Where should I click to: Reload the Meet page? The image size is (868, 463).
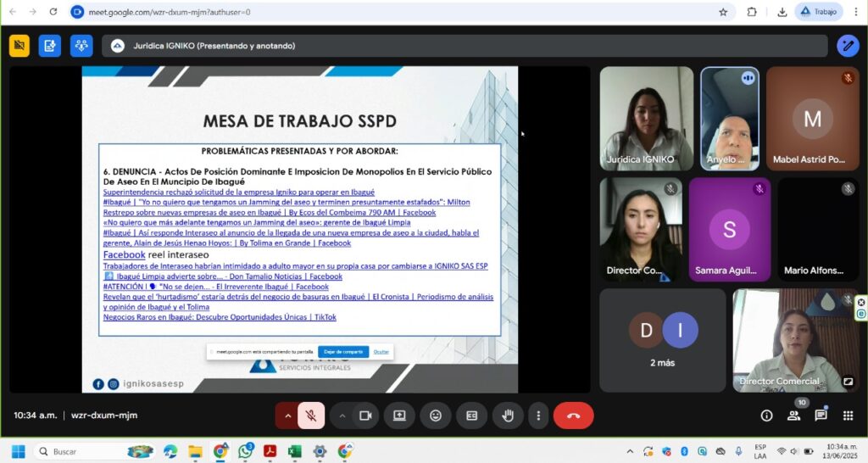coord(53,12)
